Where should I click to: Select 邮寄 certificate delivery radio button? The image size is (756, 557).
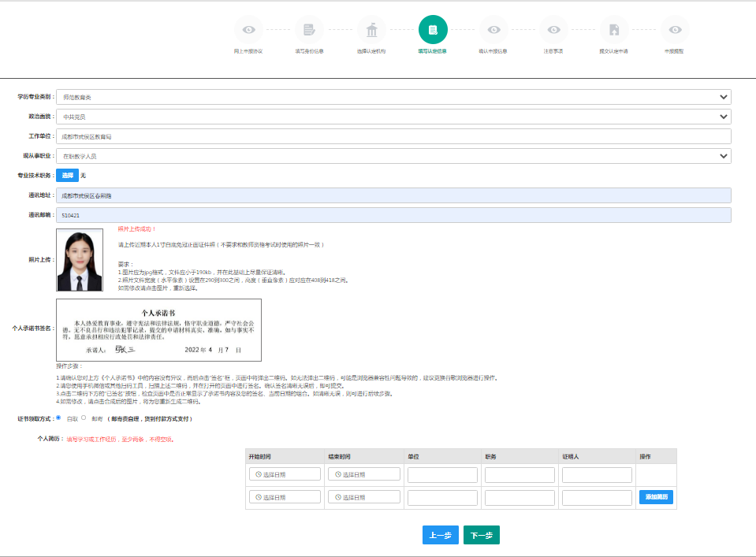[x=84, y=418]
